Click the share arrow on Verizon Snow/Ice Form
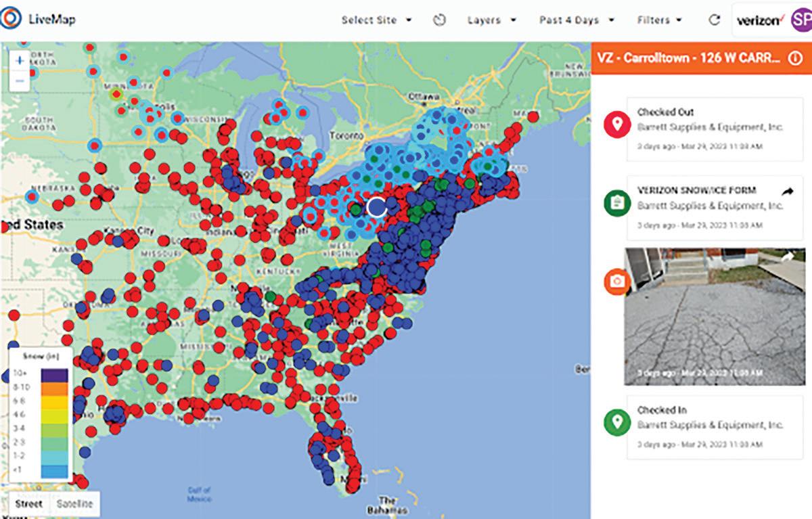This screenshot has height=519, width=812. point(787,192)
